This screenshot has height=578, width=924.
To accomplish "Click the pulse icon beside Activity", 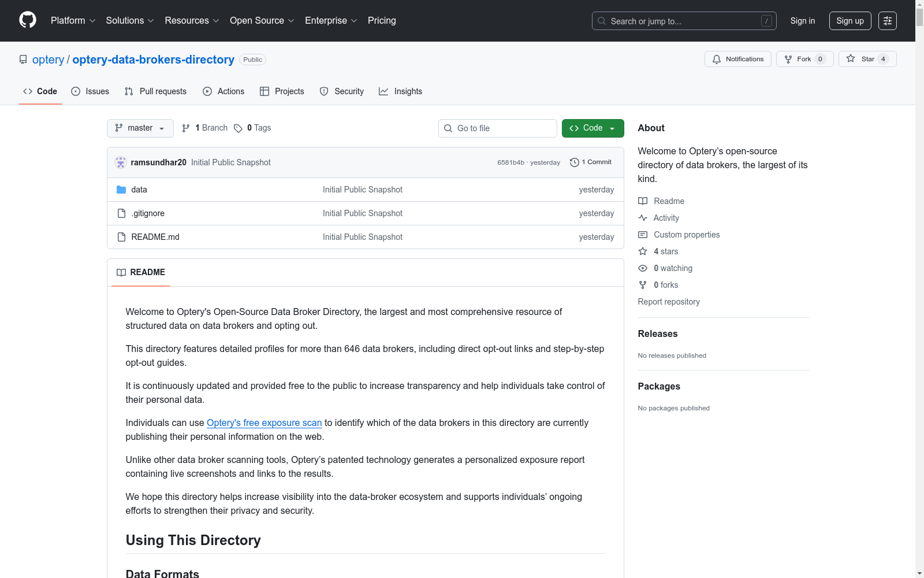I will [643, 218].
